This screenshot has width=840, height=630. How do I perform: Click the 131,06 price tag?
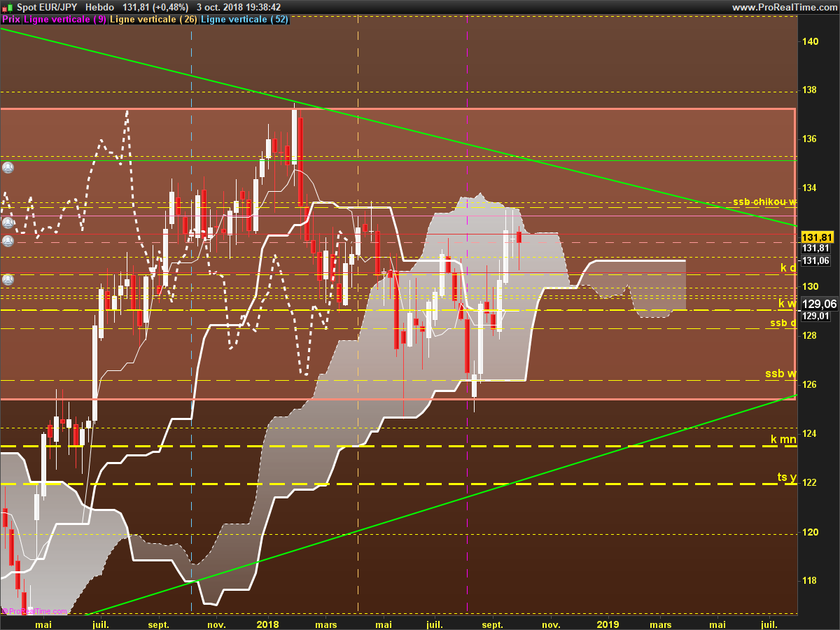point(815,261)
